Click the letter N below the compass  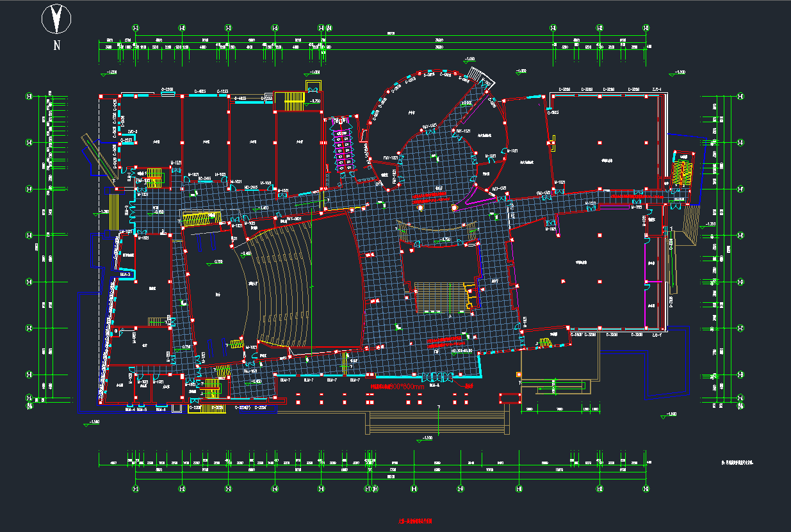(57, 45)
